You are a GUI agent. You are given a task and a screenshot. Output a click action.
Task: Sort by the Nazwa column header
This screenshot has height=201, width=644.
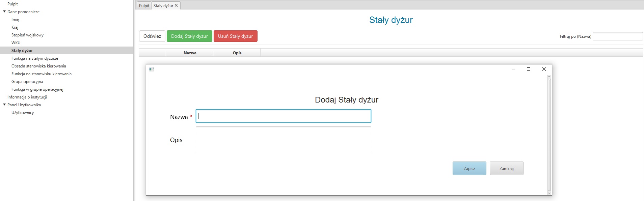pos(190,53)
